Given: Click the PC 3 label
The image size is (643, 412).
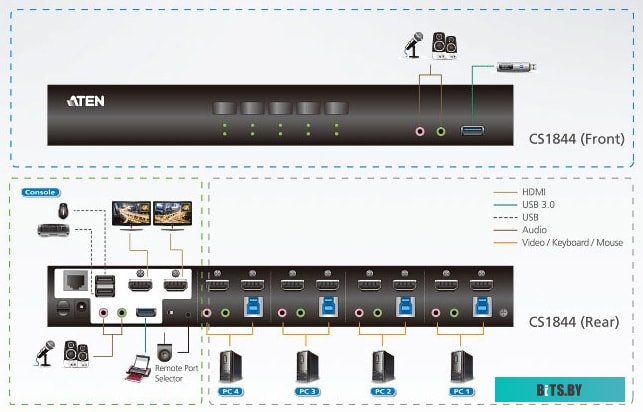Looking at the screenshot, I should coord(307,392).
